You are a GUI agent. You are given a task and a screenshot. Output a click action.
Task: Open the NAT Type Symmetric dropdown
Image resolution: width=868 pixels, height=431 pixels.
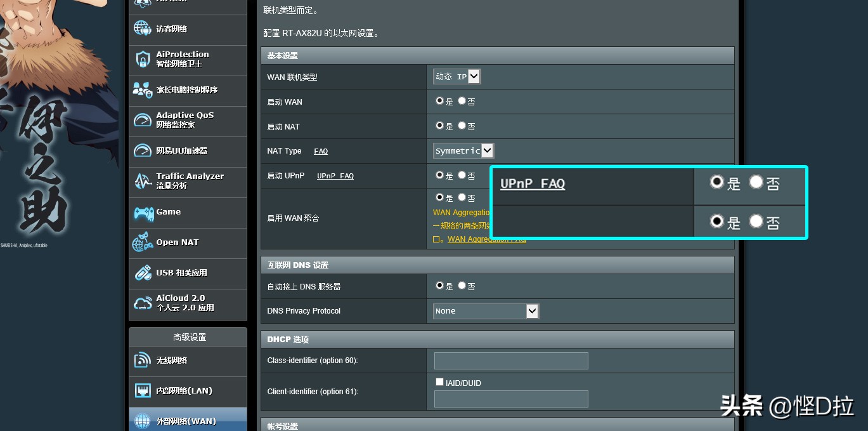(463, 150)
